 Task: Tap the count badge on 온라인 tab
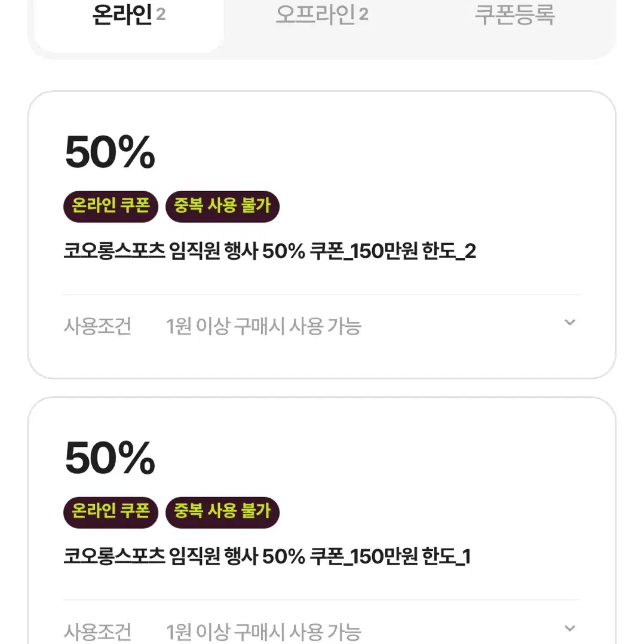(x=161, y=14)
